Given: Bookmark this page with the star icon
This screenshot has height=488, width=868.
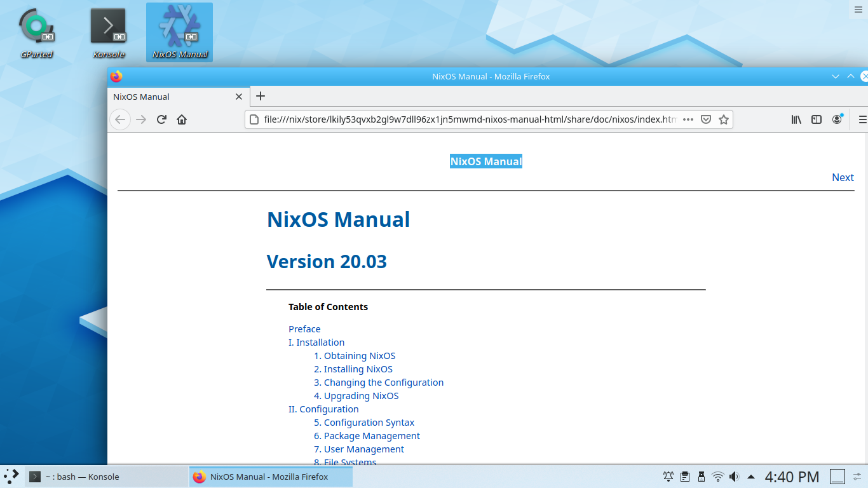Looking at the screenshot, I should click(x=723, y=119).
